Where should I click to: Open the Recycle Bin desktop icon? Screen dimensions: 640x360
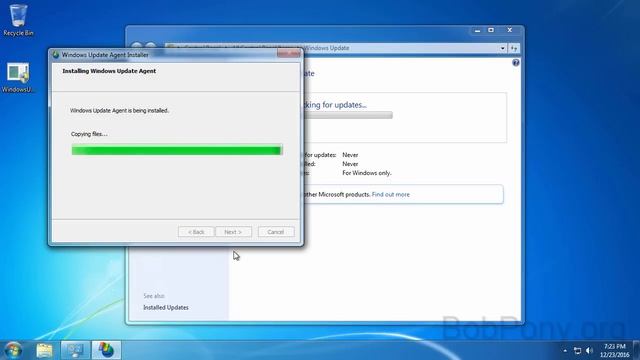click(x=18, y=20)
